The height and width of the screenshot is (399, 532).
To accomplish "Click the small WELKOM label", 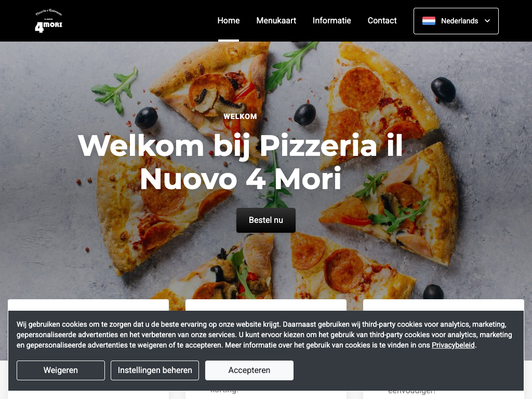I will [x=240, y=116].
